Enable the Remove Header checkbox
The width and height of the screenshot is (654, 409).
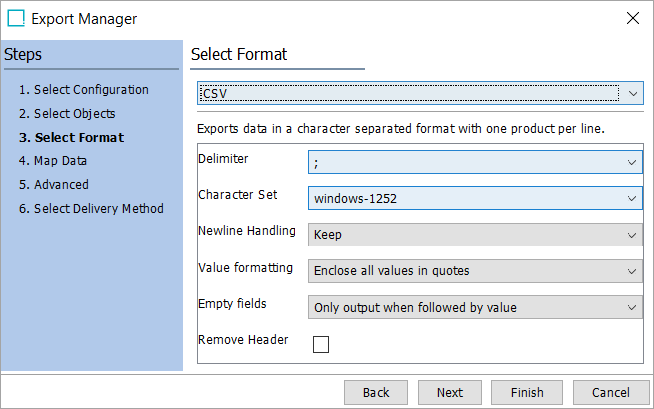pos(321,345)
